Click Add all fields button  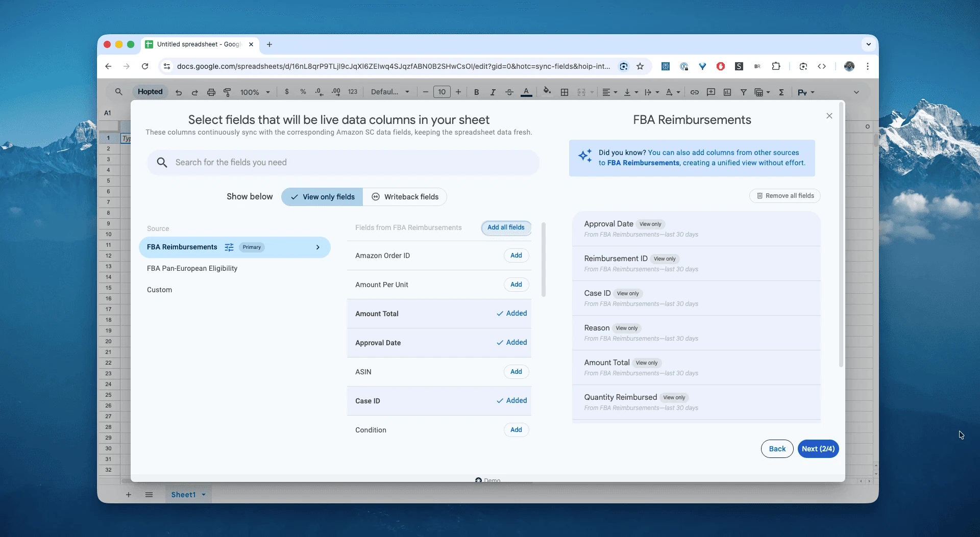pyautogui.click(x=506, y=227)
